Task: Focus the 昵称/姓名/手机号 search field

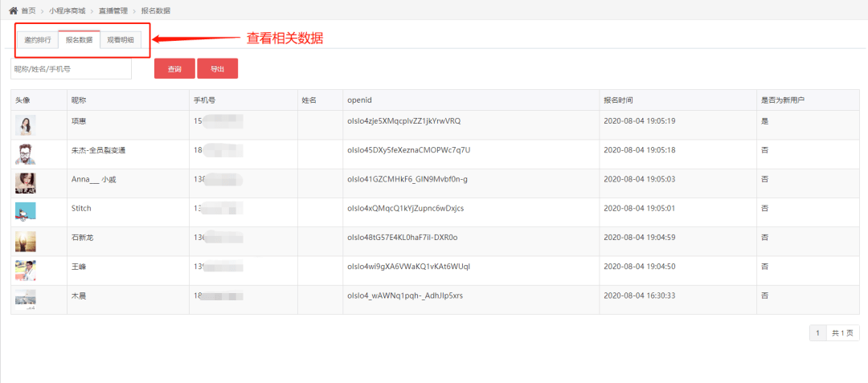Action: click(x=71, y=68)
